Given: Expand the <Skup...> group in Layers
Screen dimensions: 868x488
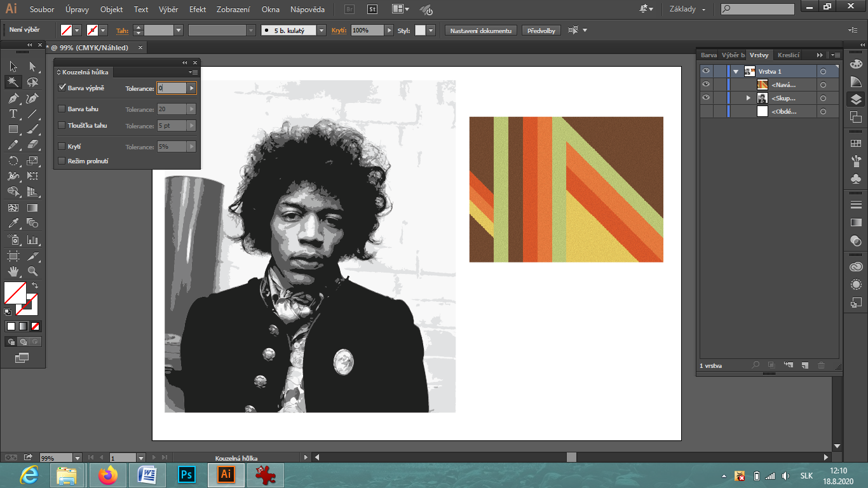Looking at the screenshot, I should 749,98.
